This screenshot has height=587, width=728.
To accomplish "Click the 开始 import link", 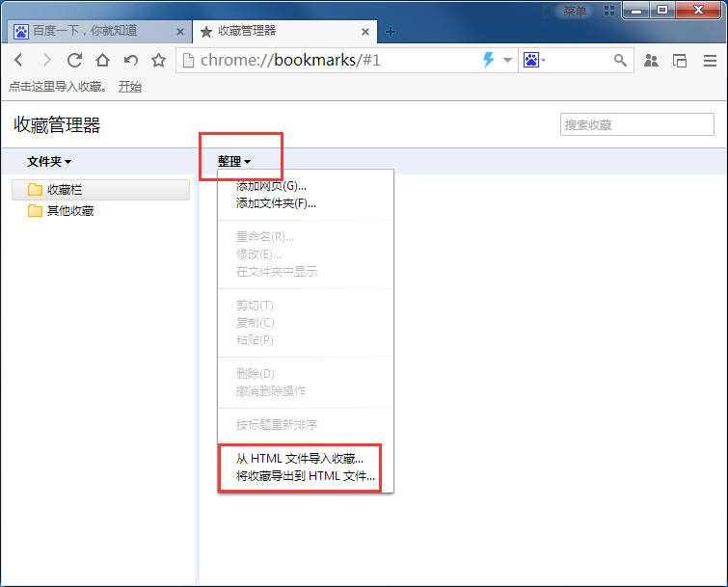I will pyautogui.click(x=130, y=87).
